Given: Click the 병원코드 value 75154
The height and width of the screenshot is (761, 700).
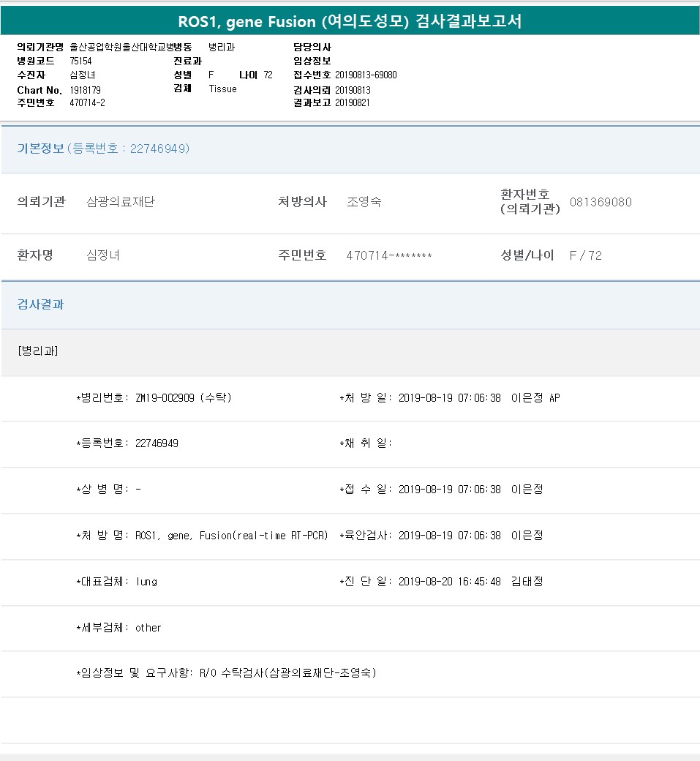Looking at the screenshot, I should (80, 61).
